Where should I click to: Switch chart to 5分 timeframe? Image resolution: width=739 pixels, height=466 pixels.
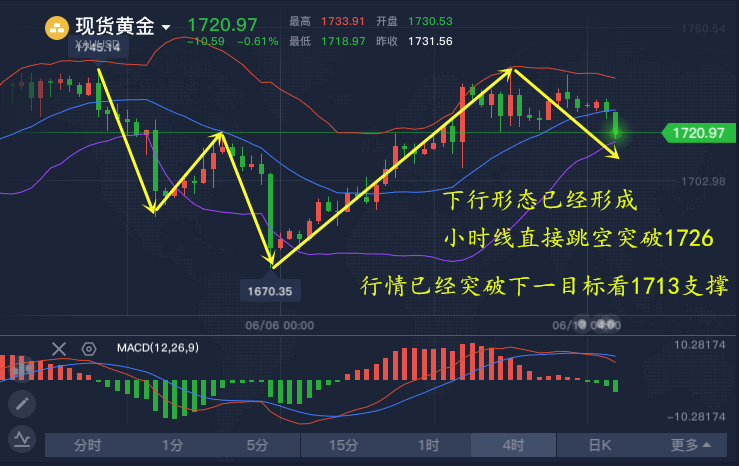[x=258, y=445]
